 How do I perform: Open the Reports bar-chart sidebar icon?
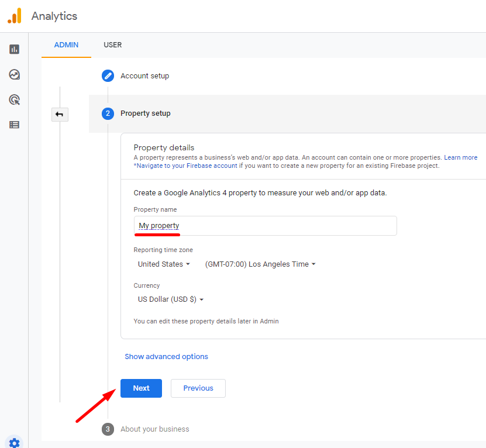14,49
